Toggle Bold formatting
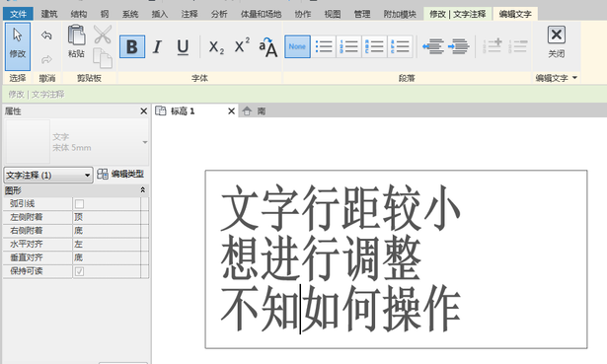 coord(132,46)
